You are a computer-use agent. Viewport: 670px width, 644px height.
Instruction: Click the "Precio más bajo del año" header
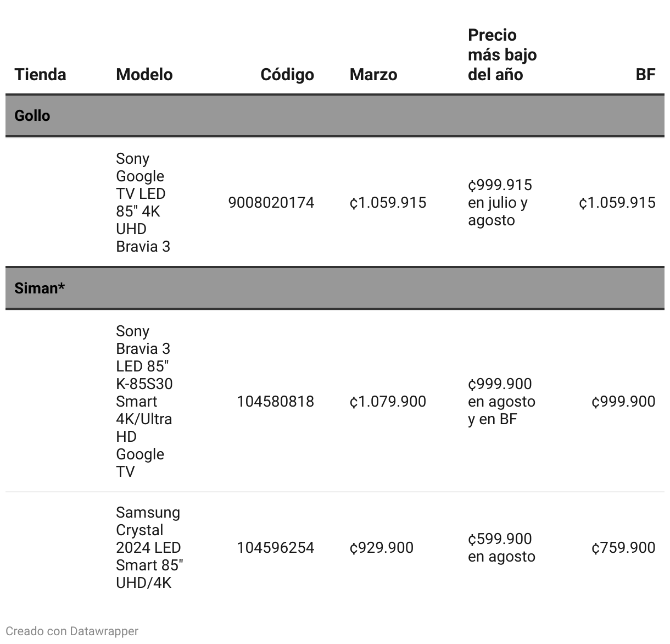tap(502, 55)
